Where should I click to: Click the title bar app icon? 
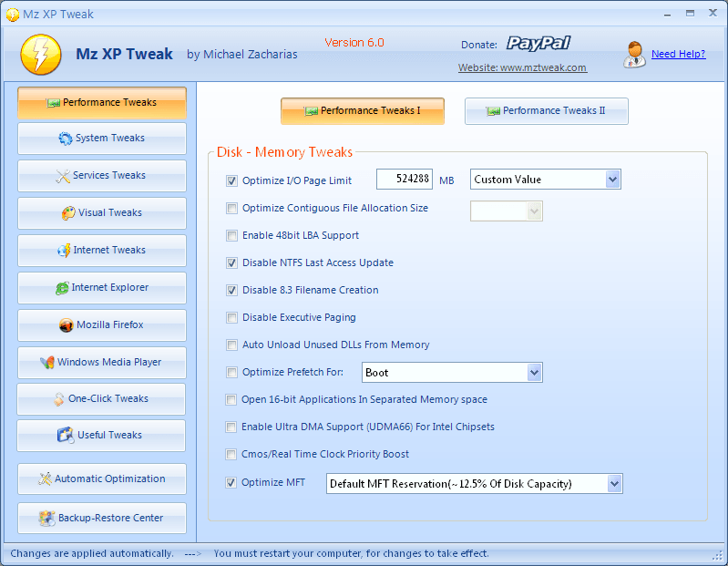(x=13, y=15)
